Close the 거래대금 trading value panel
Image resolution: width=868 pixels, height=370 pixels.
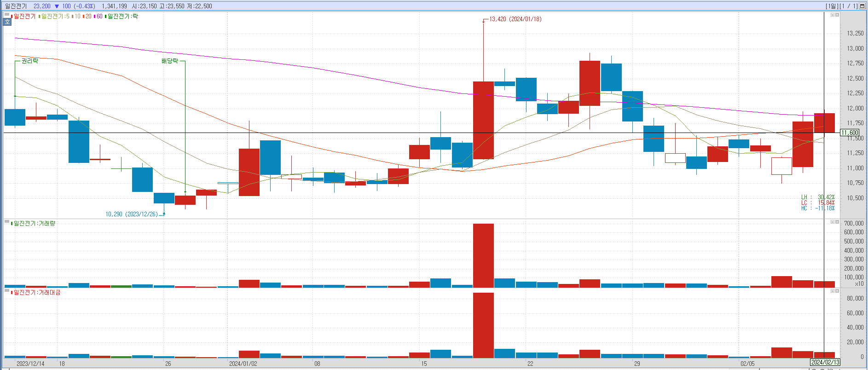click(x=837, y=291)
